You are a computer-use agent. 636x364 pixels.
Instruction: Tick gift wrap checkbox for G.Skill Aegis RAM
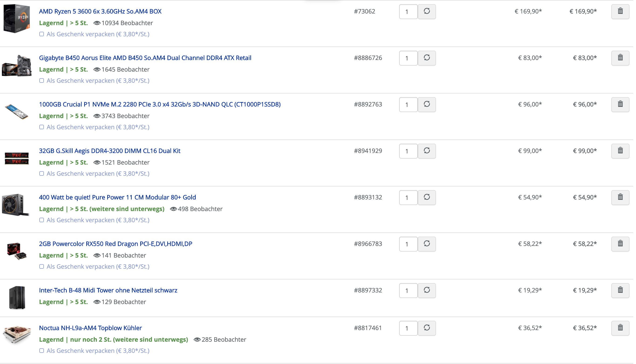(42, 174)
